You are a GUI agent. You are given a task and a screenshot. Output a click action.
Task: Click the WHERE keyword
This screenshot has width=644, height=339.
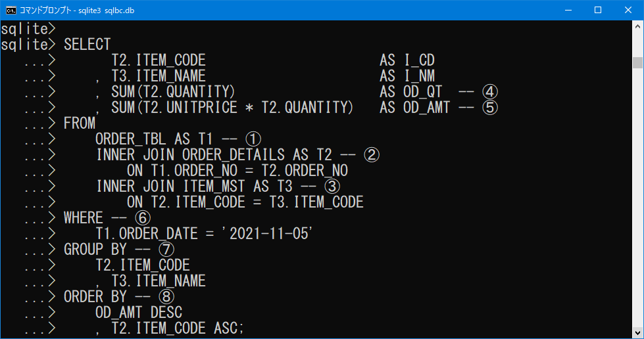[x=84, y=218]
